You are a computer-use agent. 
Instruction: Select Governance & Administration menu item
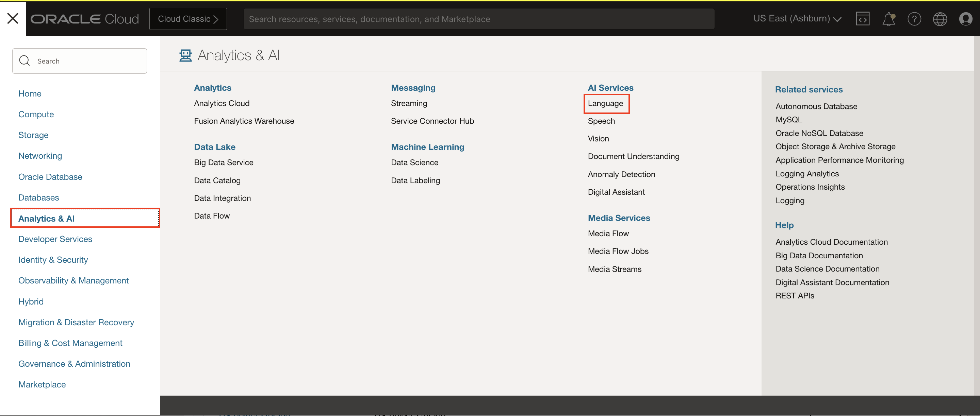click(74, 364)
